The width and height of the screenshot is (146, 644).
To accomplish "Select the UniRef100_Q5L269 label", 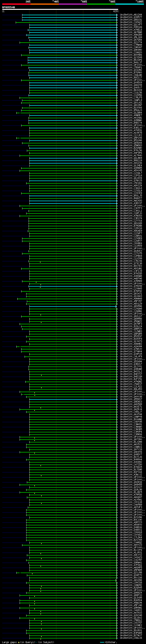I will point(131,37).
